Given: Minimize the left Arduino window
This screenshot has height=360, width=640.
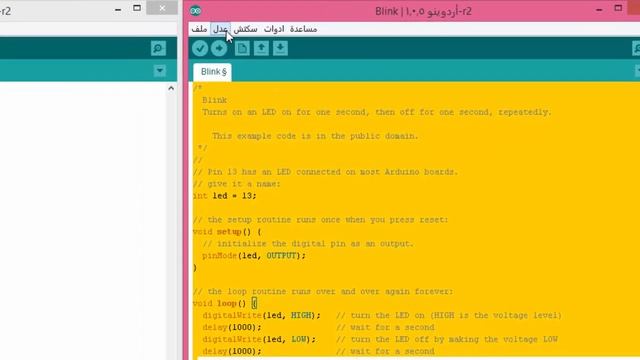Looking at the screenshot, I should [x=118, y=10].
